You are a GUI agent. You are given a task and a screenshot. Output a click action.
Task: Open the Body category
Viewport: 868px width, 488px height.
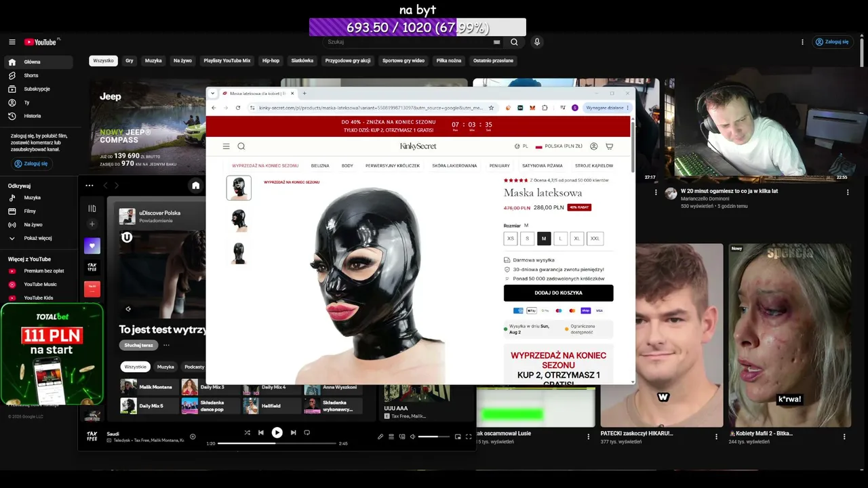[x=347, y=166]
